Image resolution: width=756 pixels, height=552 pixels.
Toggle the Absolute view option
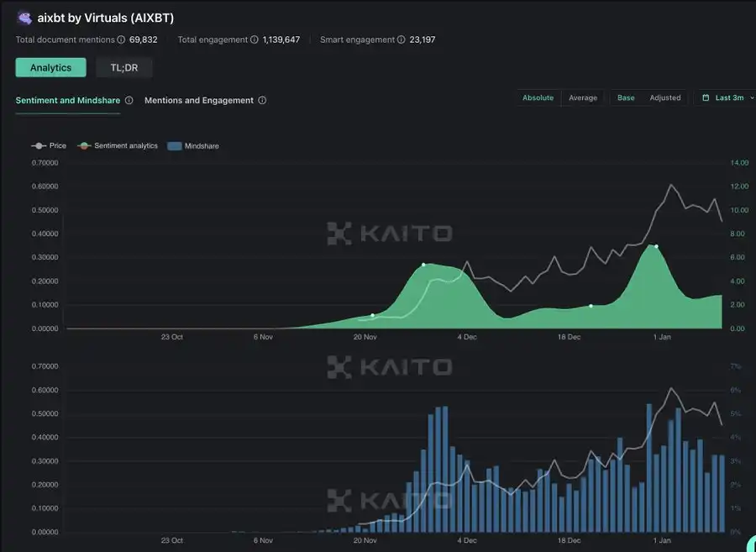pyautogui.click(x=538, y=98)
